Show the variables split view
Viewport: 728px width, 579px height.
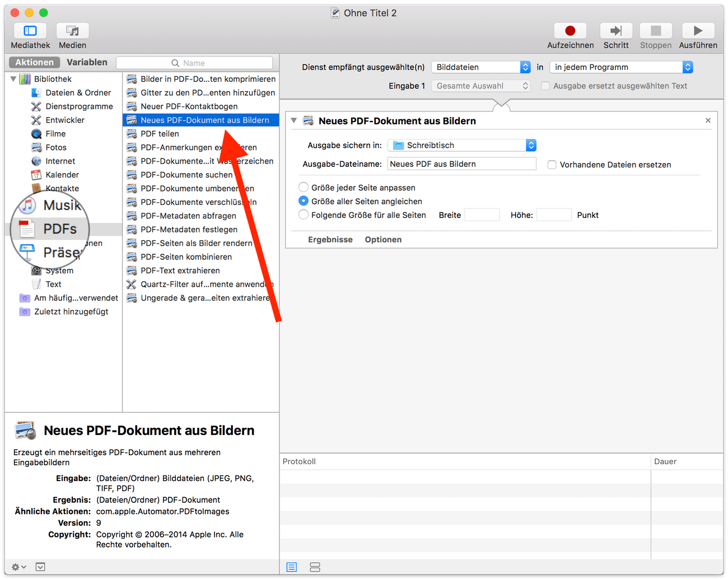point(315,567)
